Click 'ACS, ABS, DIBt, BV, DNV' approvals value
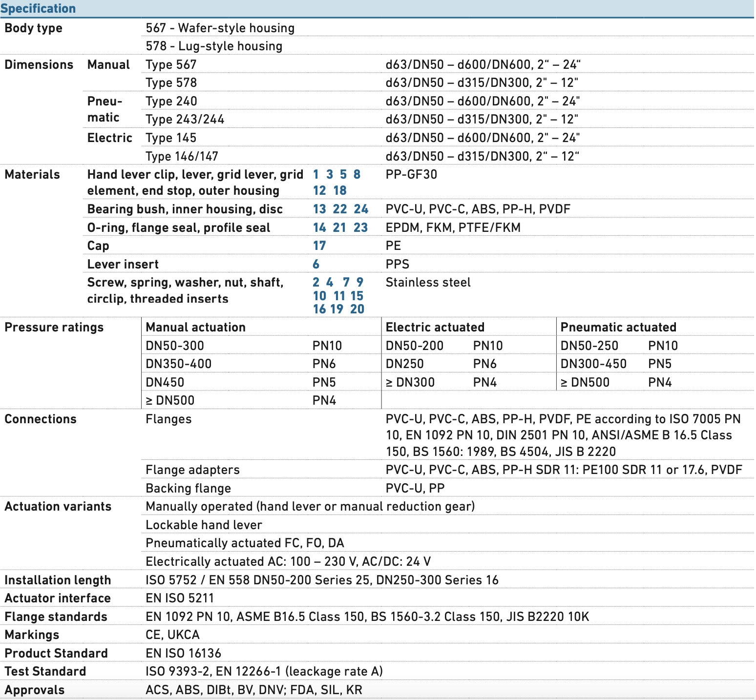756x700 pixels. [254, 690]
